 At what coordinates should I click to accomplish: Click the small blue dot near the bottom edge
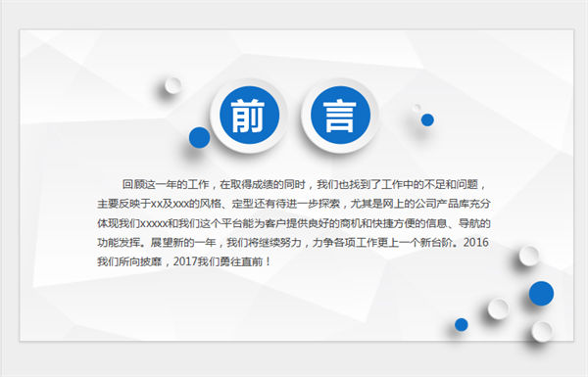462,324
